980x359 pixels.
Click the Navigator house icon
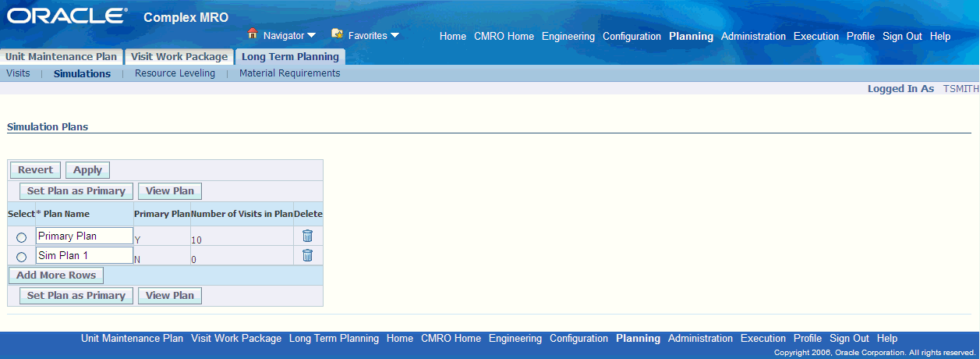252,34
